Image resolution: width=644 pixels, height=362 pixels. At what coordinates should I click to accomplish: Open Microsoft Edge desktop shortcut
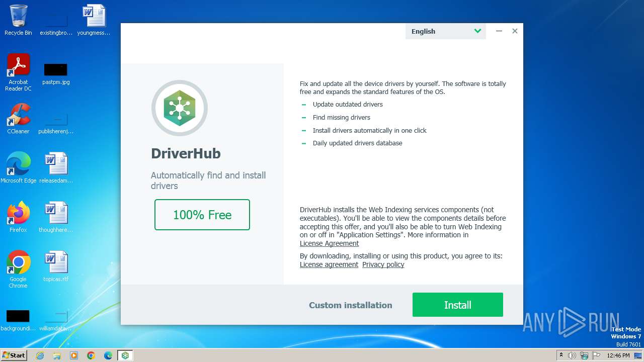coord(18,168)
